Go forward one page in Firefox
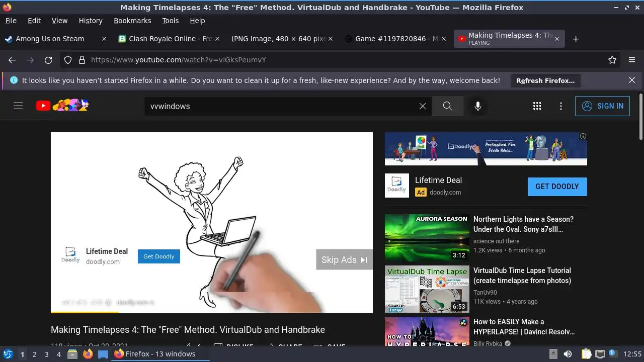Screen dimensions: 644x362 pyautogui.click(x=30, y=60)
